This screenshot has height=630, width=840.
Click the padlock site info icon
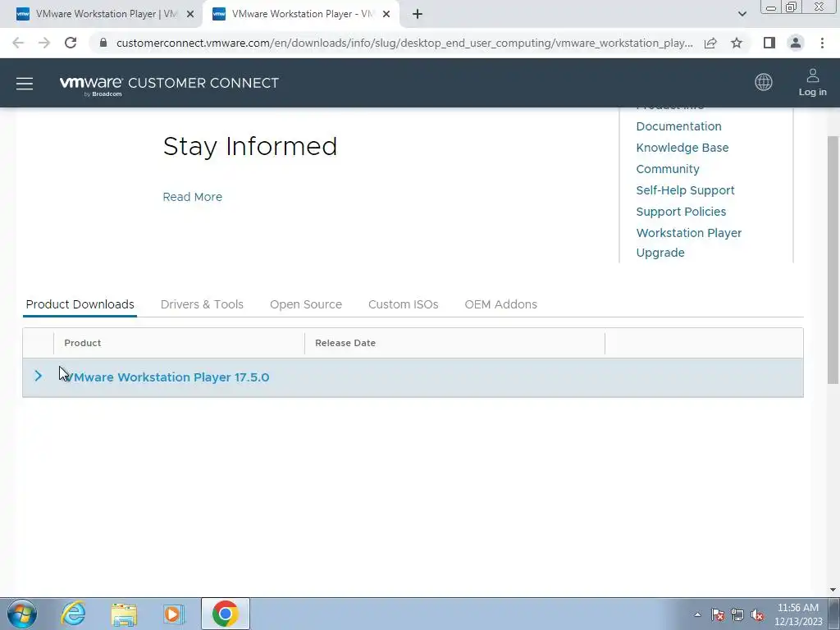[103, 43]
